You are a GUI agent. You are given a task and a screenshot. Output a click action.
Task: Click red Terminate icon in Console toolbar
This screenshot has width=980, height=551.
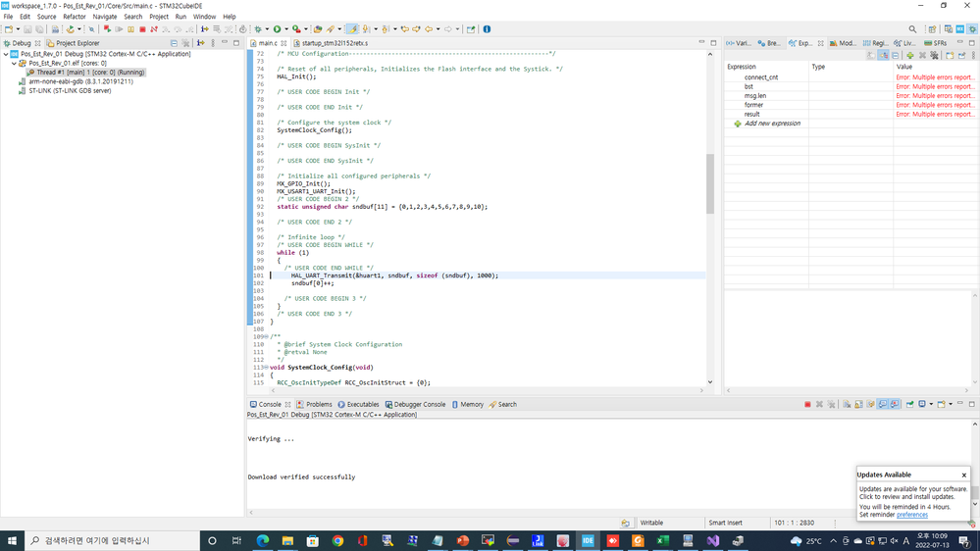point(807,404)
